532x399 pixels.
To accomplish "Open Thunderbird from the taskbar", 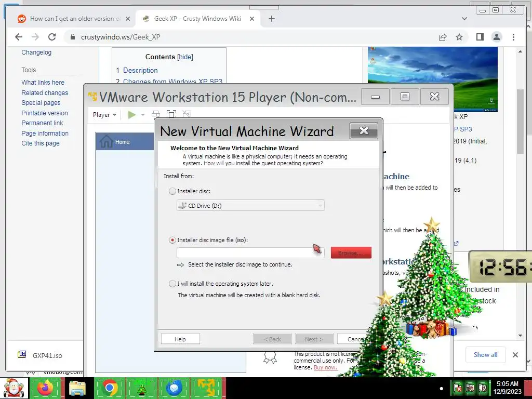I will click(x=174, y=388).
